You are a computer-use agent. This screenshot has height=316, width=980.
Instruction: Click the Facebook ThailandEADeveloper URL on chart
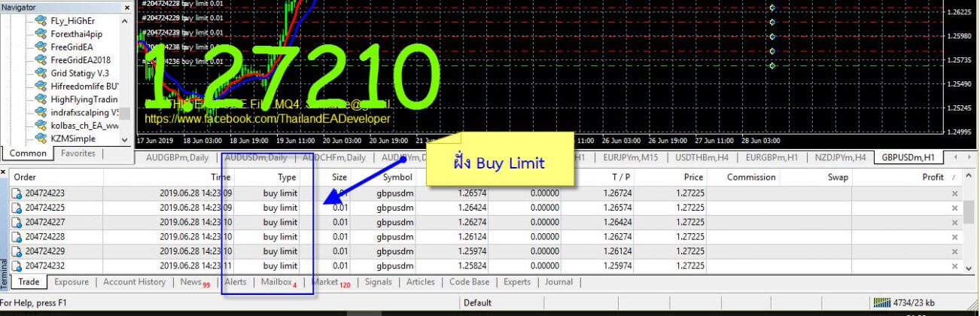click(x=267, y=119)
